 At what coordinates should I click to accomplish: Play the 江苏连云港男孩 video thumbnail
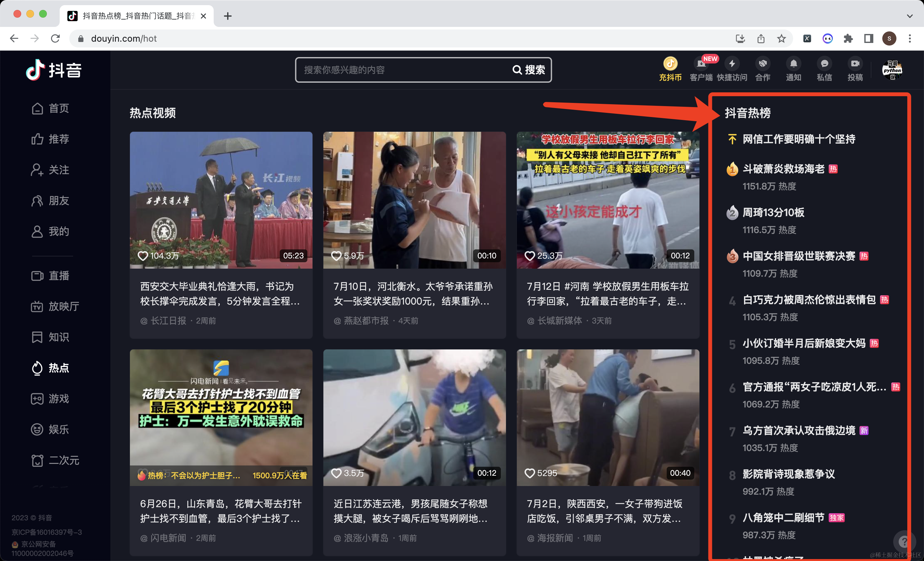tap(415, 417)
